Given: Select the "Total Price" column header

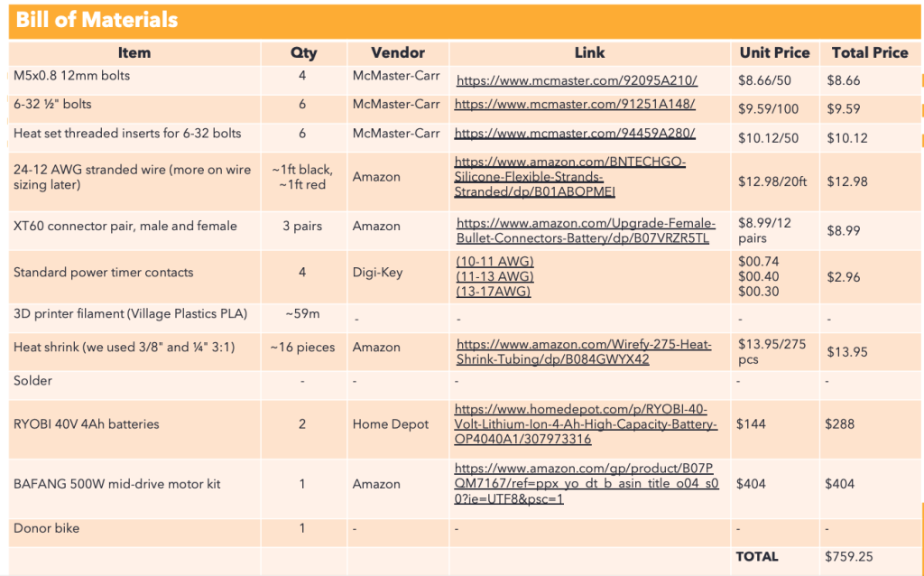Looking at the screenshot, I should pos(870,53).
